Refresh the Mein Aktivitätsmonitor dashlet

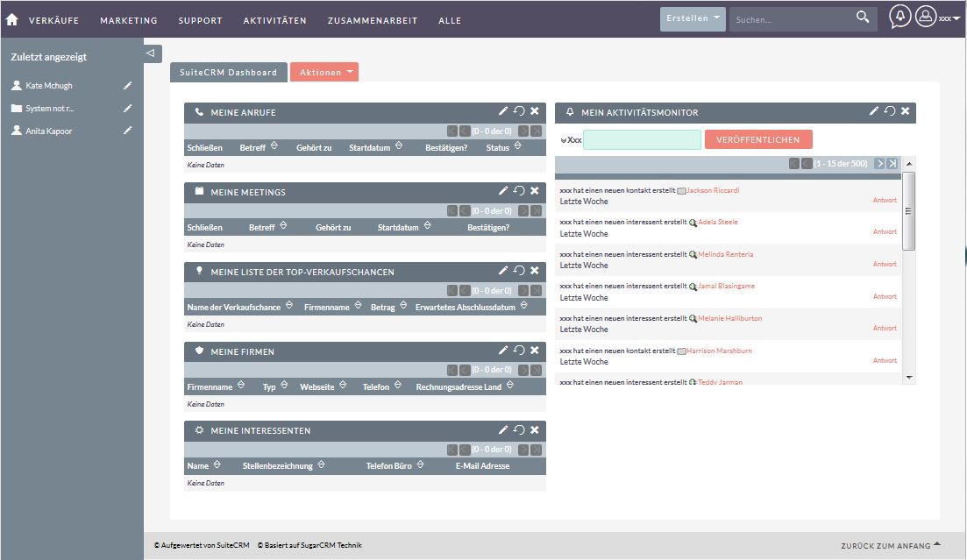pyautogui.click(x=890, y=111)
